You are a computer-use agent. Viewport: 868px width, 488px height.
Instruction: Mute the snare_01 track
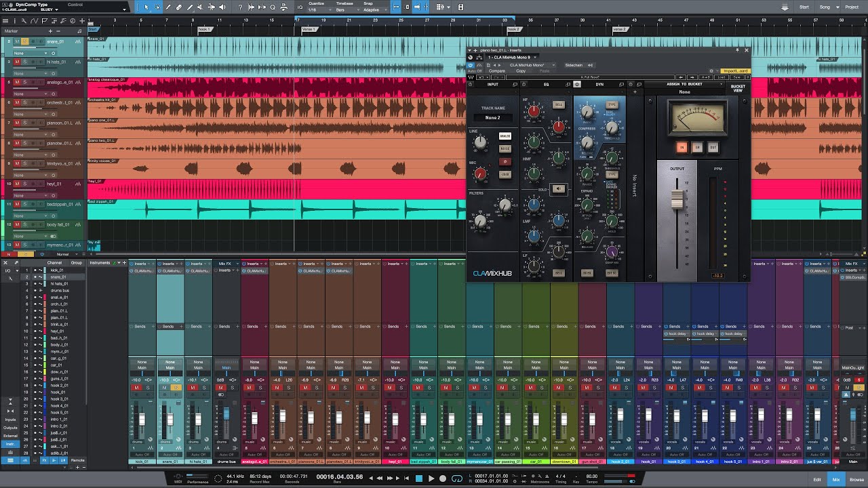[x=17, y=41]
